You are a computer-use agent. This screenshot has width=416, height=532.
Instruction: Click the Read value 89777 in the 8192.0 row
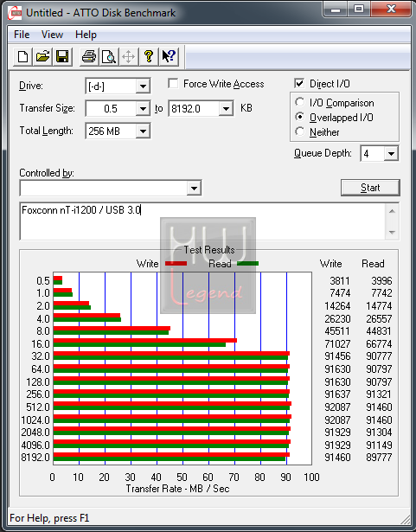379,458
